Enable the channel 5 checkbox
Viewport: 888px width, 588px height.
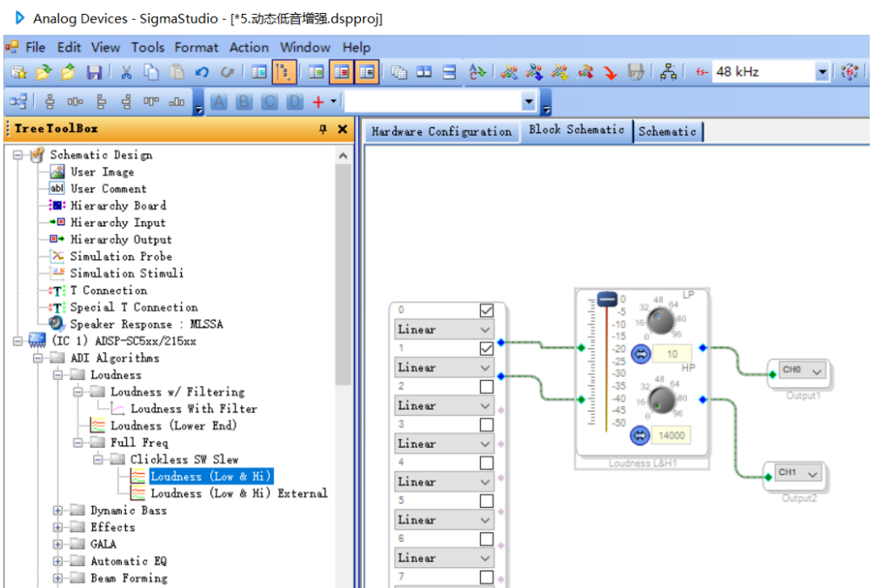coord(486,501)
